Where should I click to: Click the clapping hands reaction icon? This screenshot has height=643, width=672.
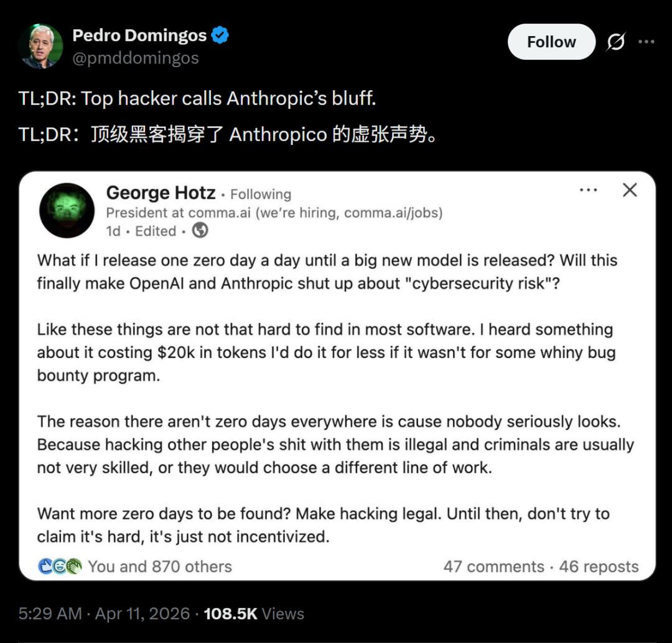pyautogui.click(x=74, y=567)
